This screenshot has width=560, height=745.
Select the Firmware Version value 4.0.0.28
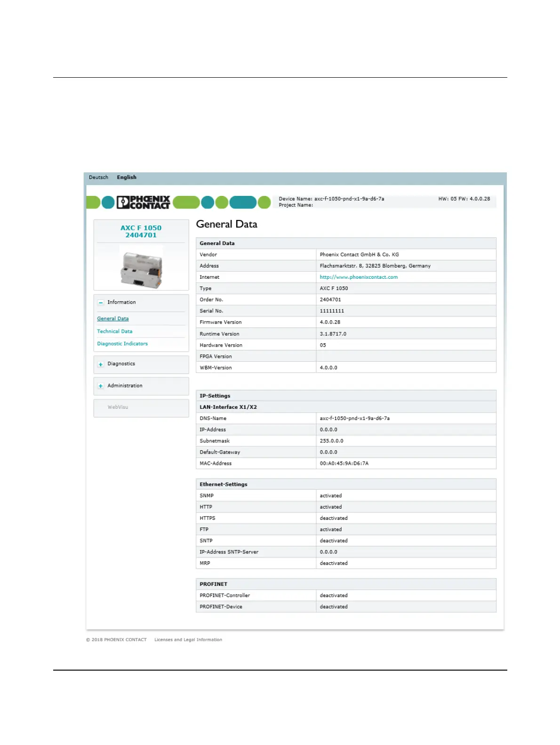pyautogui.click(x=330, y=323)
